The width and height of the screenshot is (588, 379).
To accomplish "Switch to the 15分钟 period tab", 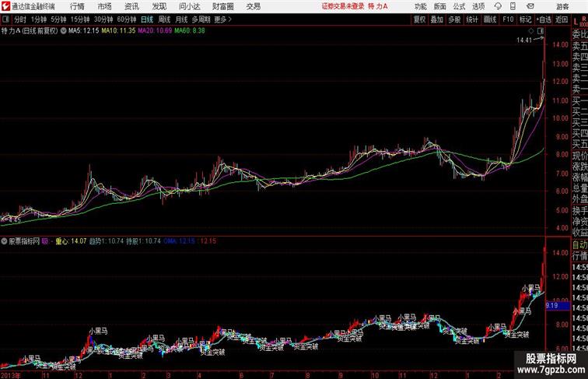I will [80, 19].
